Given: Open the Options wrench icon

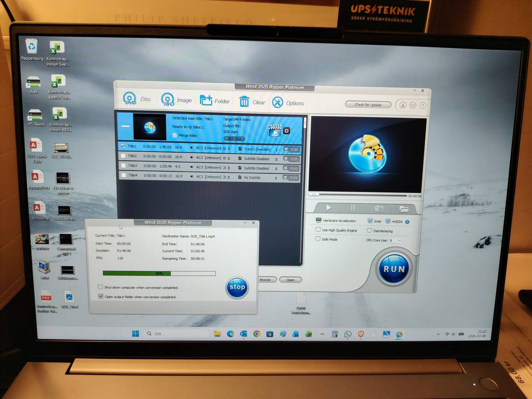Looking at the screenshot, I should click(x=278, y=102).
